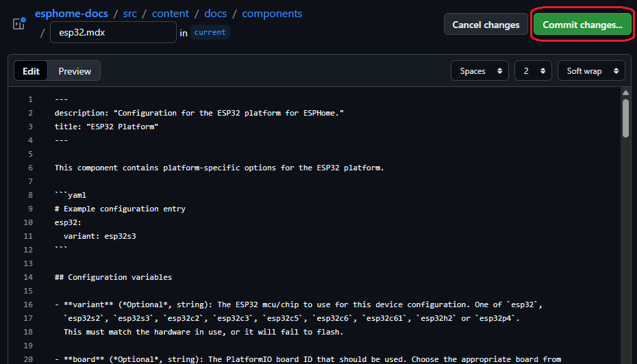Expand the file tree sidebar icon
This screenshot has height=364, width=637.
18,23
